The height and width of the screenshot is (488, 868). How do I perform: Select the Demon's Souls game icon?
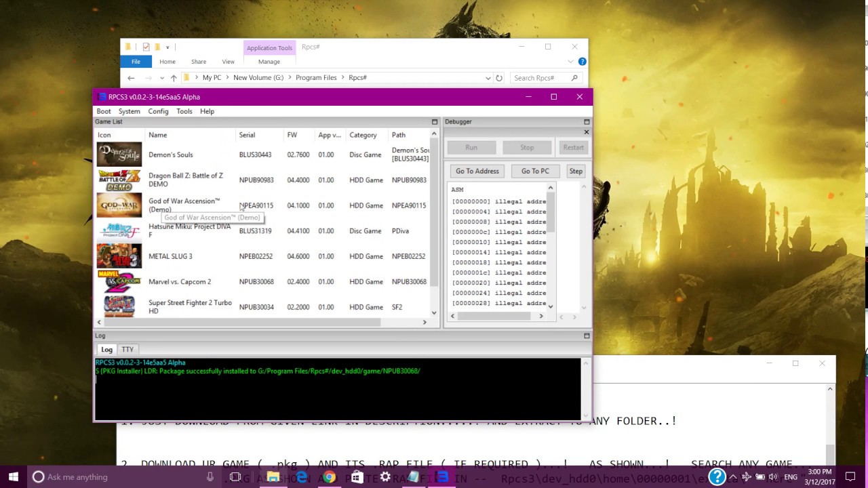(x=119, y=155)
